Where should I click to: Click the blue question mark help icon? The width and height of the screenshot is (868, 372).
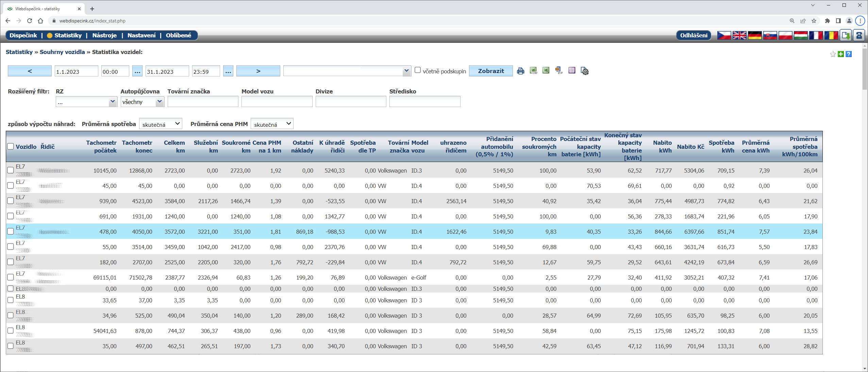pyautogui.click(x=849, y=54)
